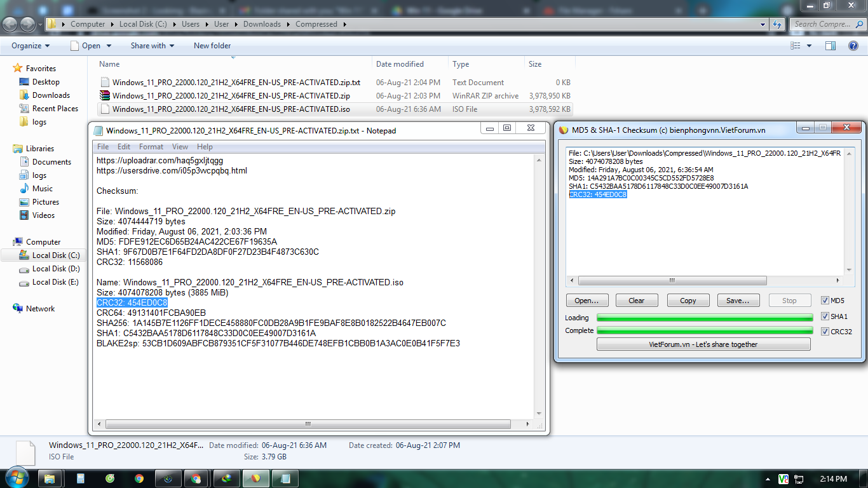Open Notepad File menu
Screen dimensions: 868x488
tap(103, 147)
